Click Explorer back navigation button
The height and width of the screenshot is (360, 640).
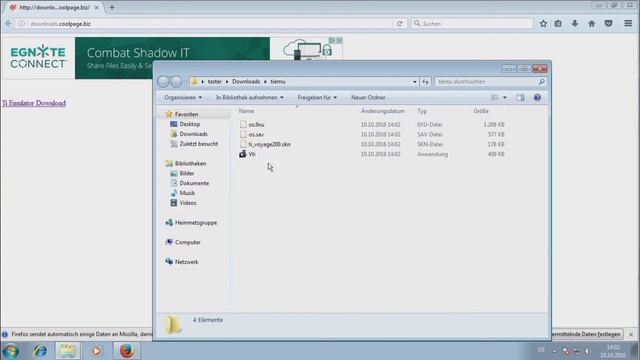163,82
